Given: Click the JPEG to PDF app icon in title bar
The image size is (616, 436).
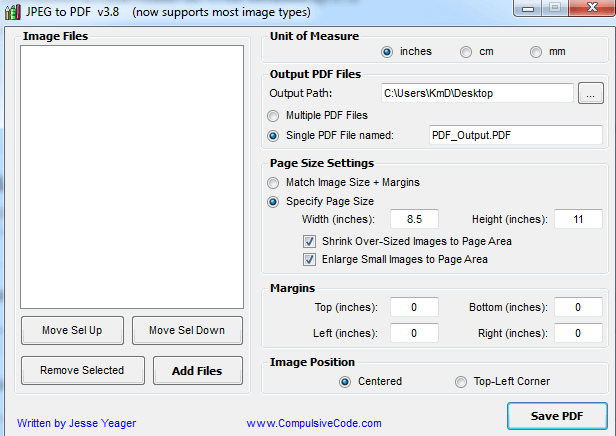Looking at the screenshot, I should 12,12.
